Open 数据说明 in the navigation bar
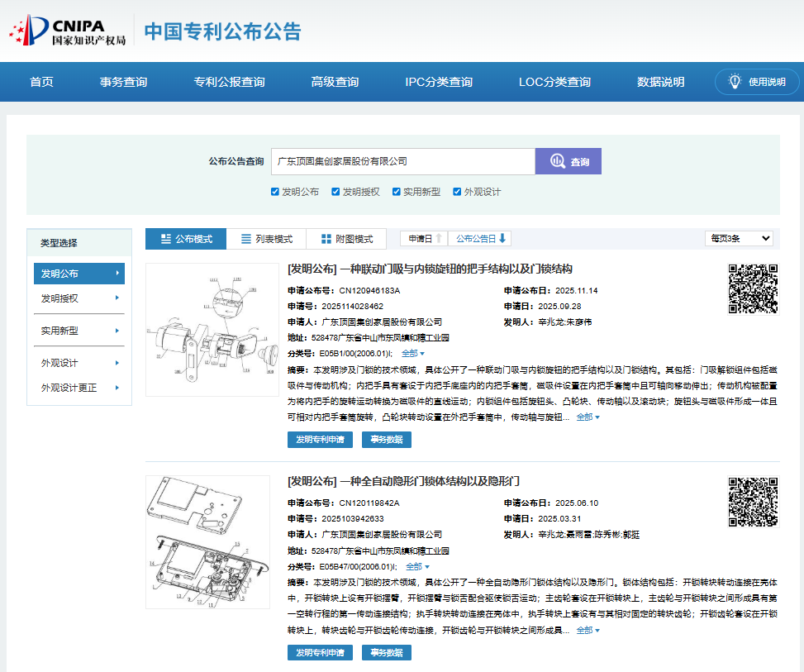The image size is (804, 672). (660, 82)
